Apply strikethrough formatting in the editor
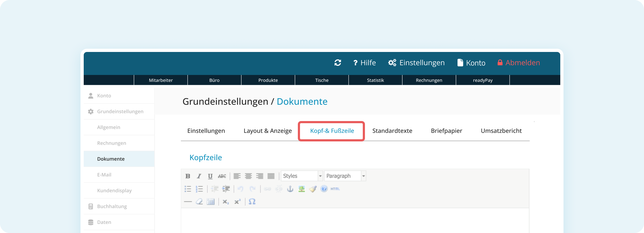The width and height of the screenshot is (644, 233). pos(222,176)
